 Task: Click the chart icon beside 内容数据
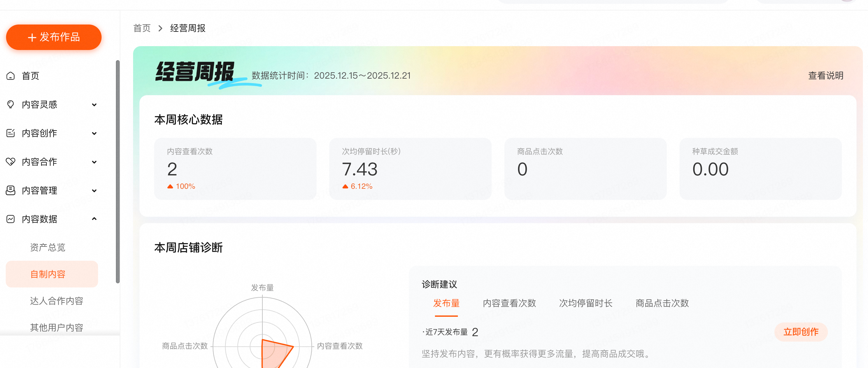[11, 219]
